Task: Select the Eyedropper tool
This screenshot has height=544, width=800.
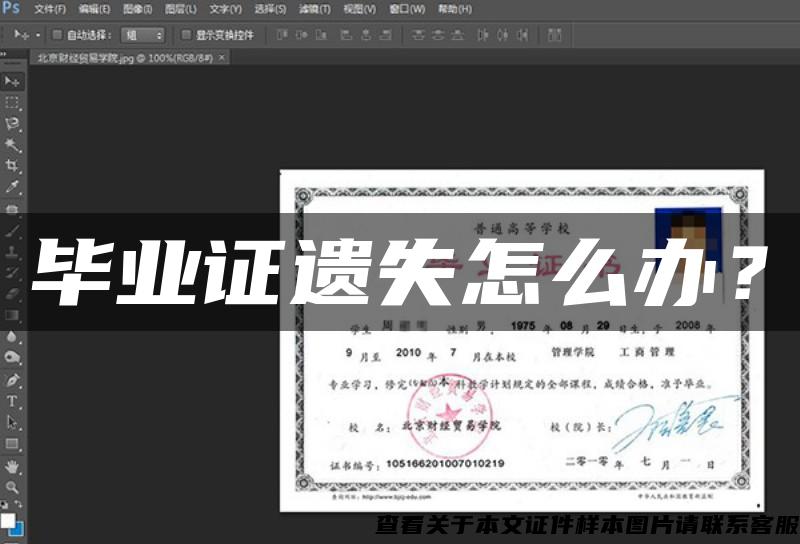Action: pyautogui.click(x=12, y=187)
